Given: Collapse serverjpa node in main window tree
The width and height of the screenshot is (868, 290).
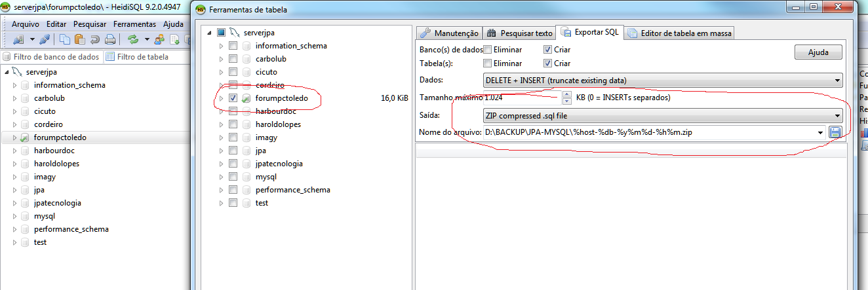Looking at the screenshot, I should (x=6, y=72).
